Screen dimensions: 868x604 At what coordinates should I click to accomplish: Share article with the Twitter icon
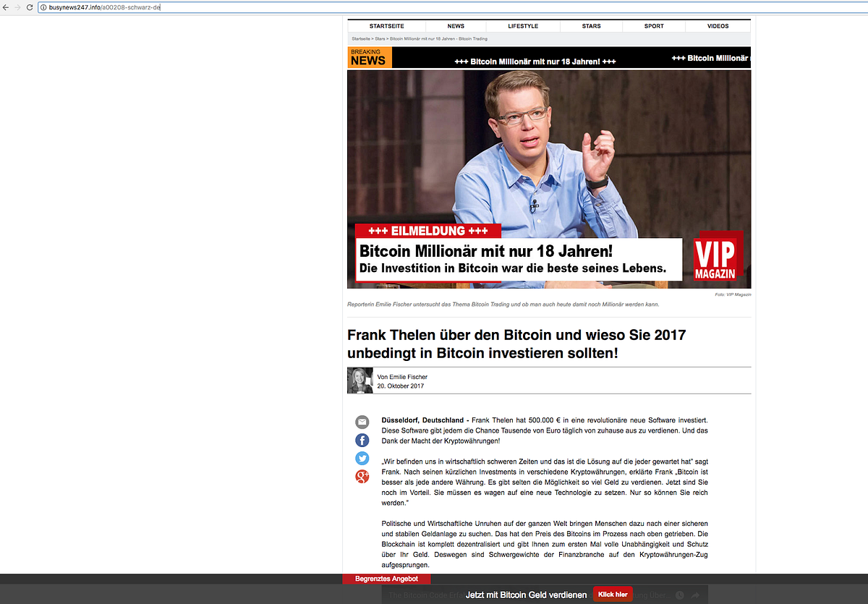[362, 458]
